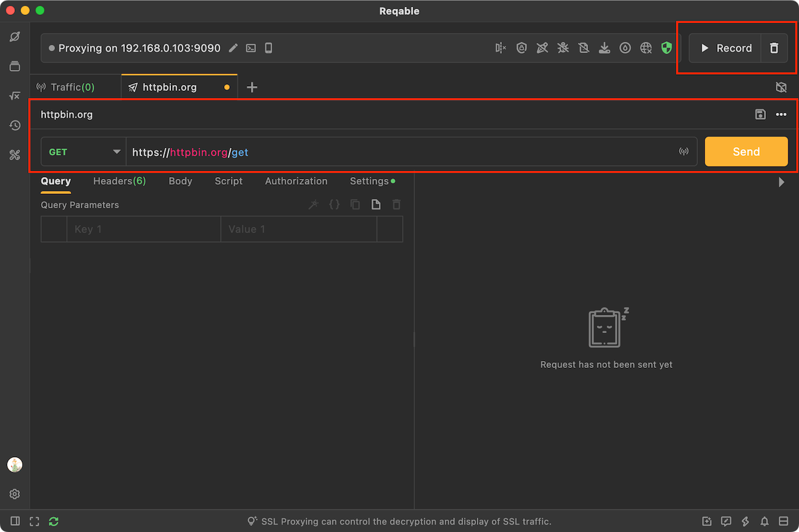Switch to the Headers(6) tab
799x532 pixels.
pyautogui.click(x=119, y=181)
